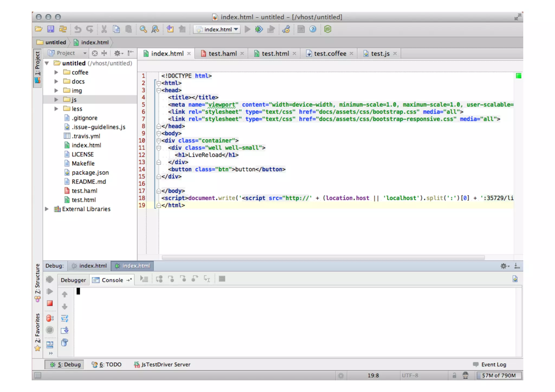This screenshot has height=392, width=555.
Task: Clear the console with the trash icon
Action: click(x=64, y=342)
